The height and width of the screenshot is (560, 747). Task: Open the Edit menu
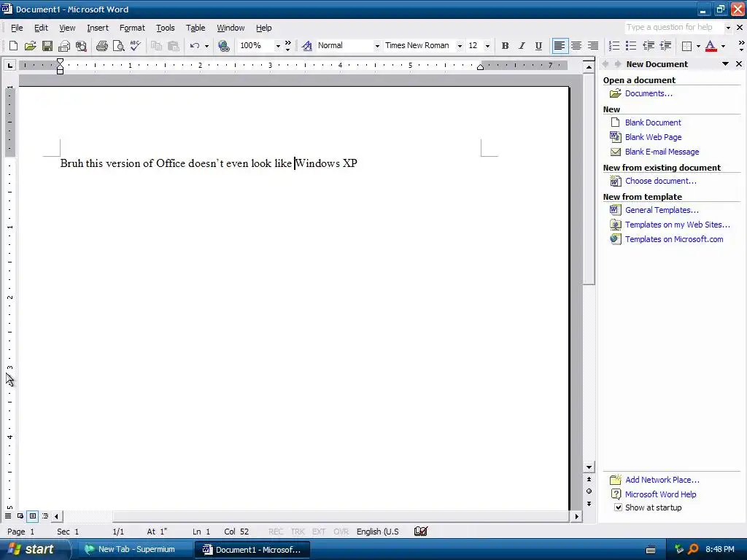pos(41,28)
